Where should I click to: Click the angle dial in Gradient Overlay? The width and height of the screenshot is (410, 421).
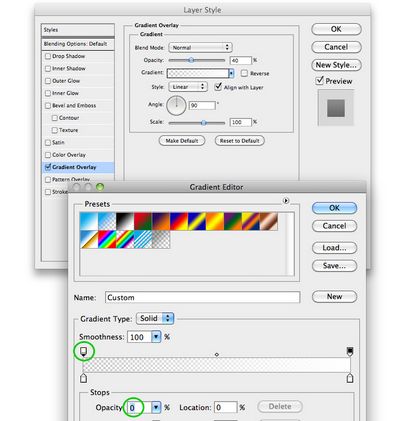click(176, 105)
